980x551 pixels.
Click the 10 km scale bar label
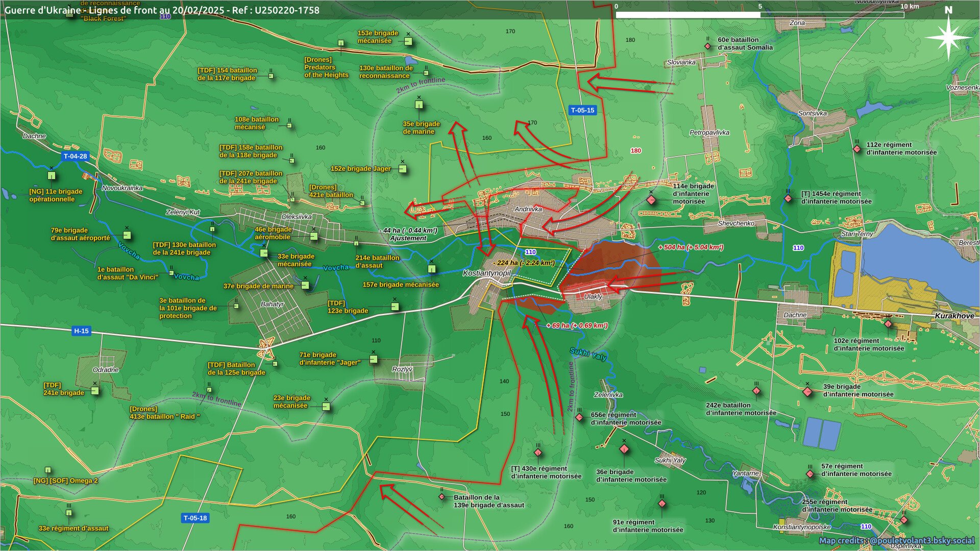[x=910, y=7]
